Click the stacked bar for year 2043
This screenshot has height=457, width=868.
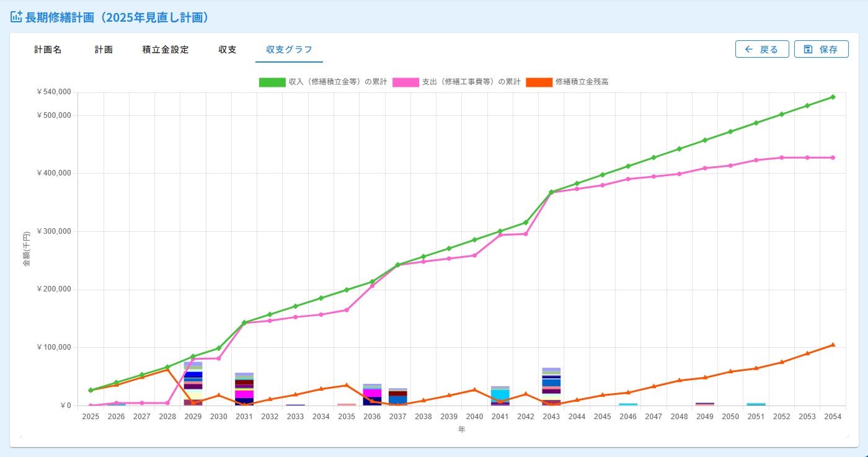pos(551,386)
